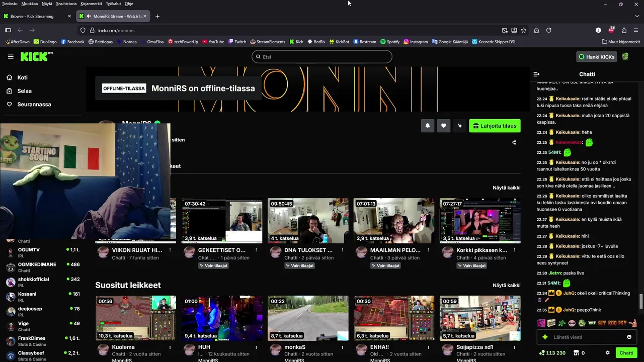Image resolution: width=644 pixels, height=362 pixels.
Task: Open options menu for Kuolema clip
Action: (170, 347)
